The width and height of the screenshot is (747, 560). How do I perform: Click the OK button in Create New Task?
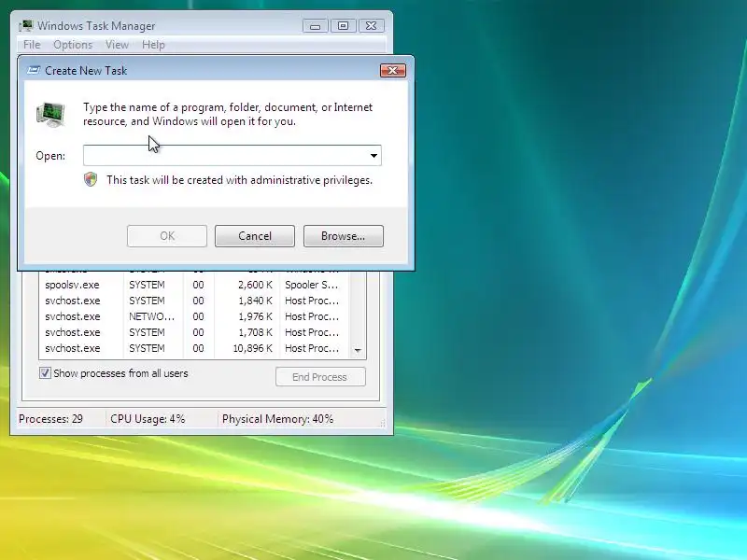[x=167, y=236]
